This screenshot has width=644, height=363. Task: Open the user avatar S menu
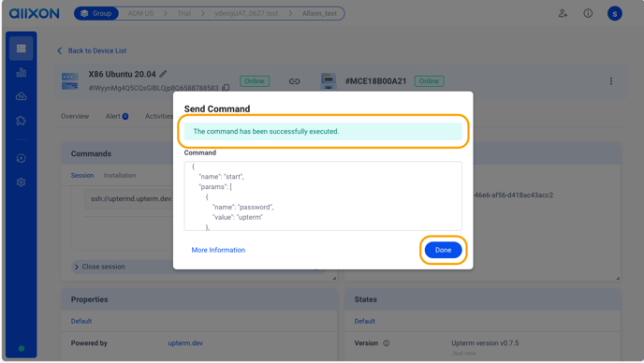[x=615, y=13]
